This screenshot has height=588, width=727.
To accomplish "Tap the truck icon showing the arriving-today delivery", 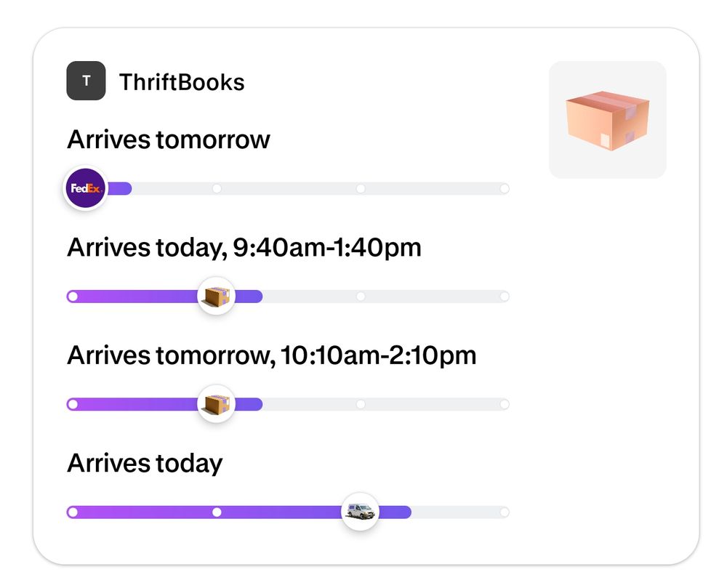I will tap(360, 512).
